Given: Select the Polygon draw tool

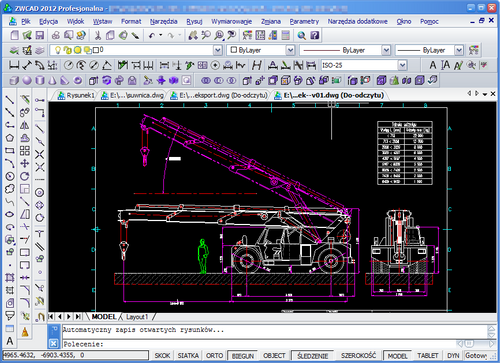Looking at the screenshot, I should (x=10, y=138).
